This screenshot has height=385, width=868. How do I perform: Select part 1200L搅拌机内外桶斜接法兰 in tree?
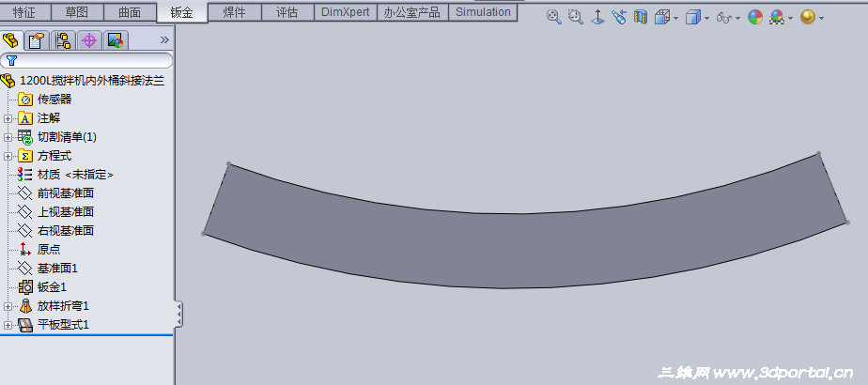92,82
